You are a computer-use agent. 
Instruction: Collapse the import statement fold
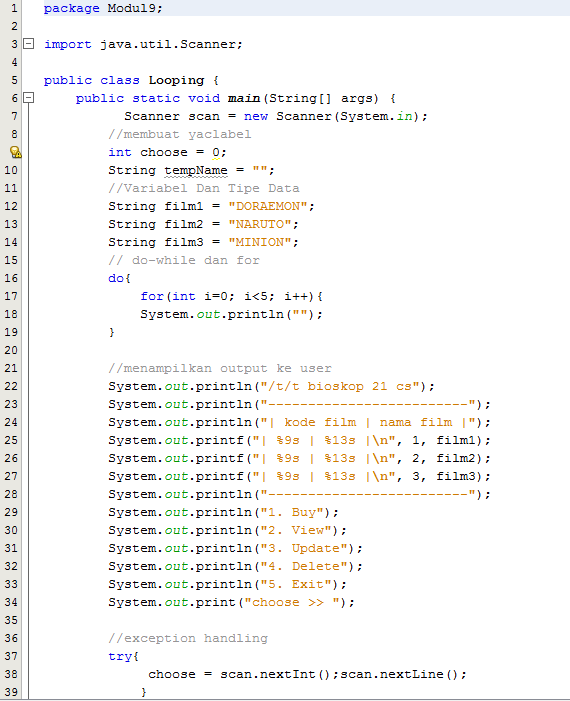click(x=28, y=44)
